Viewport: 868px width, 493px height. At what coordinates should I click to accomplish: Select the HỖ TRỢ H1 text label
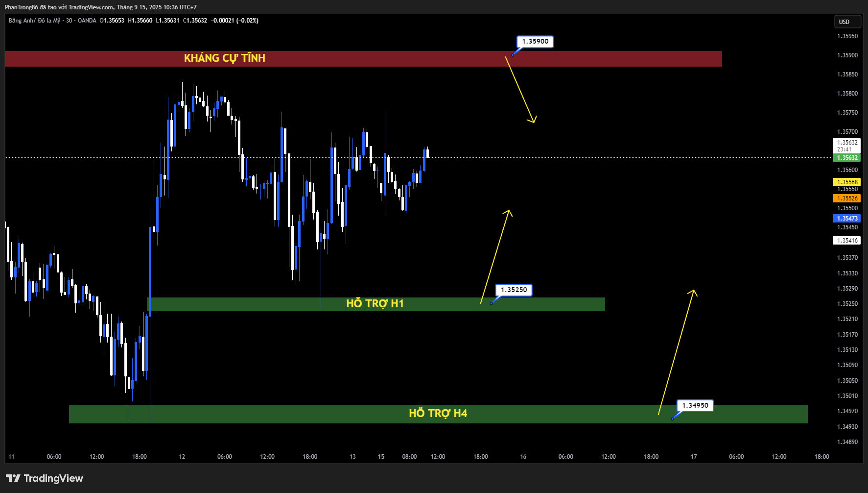coord(375,304)
